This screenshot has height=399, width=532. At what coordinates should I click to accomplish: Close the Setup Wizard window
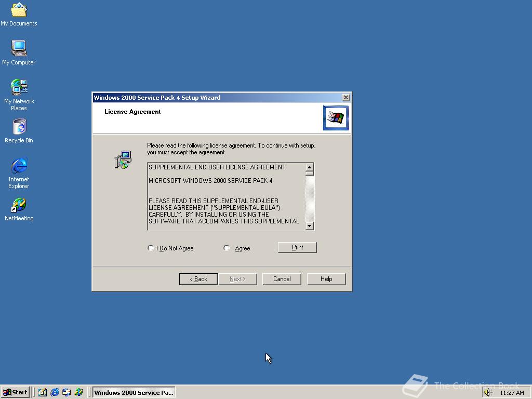click(x=345, y=98)
